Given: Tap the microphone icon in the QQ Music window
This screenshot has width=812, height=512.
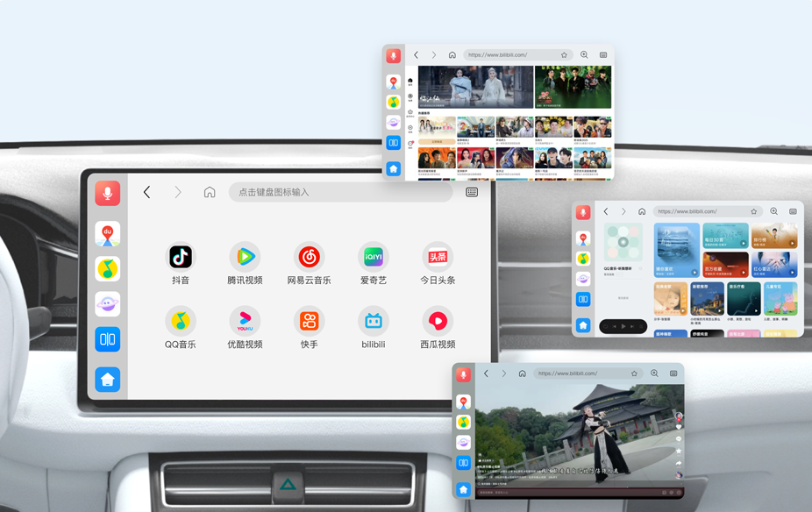Looking at the screenshot, I should [x=583, y=212].
